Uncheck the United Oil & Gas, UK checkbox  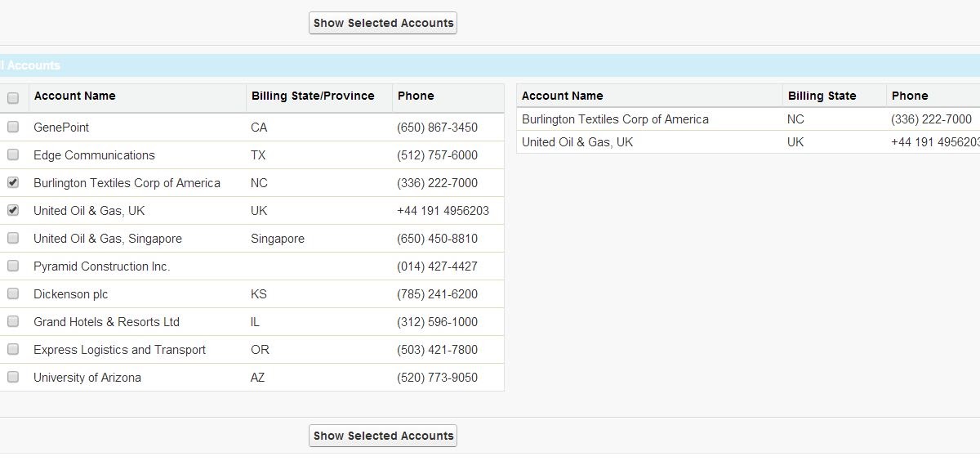coord(13,210)
